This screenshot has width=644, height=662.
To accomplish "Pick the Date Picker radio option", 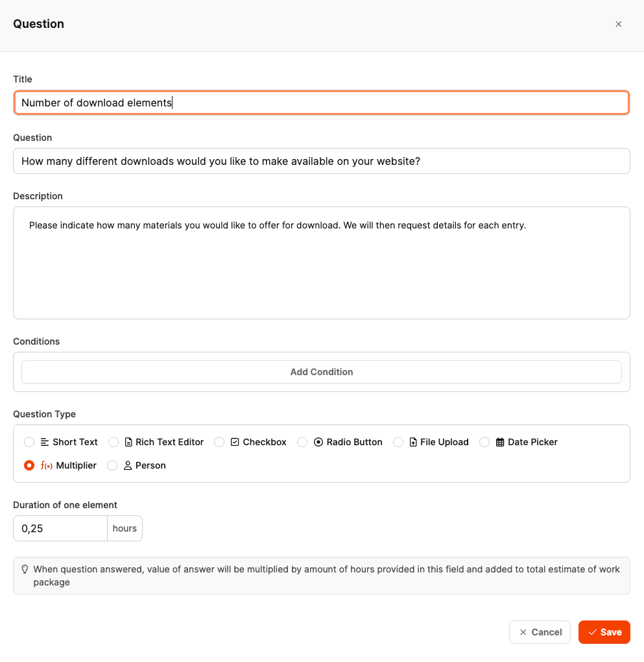I will (x=484, y=442).
